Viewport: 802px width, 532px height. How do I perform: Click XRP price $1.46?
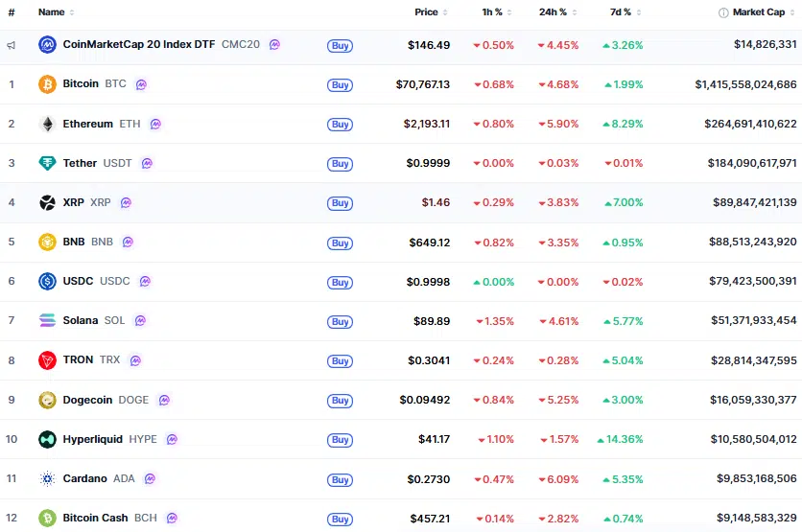coord(436,202)
